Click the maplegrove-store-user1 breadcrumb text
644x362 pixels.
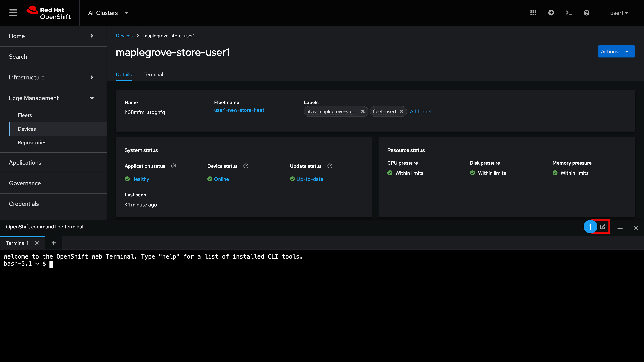tap(169, 36)
